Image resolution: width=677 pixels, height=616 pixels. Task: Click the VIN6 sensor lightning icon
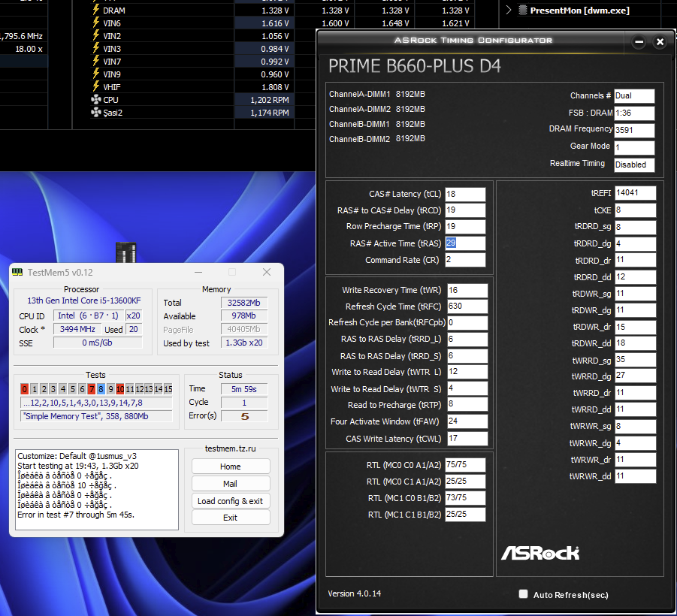point(95,23)
